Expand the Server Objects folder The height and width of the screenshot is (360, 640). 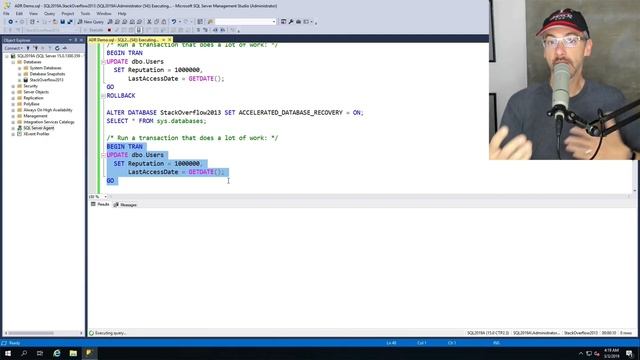pos(13,92)
